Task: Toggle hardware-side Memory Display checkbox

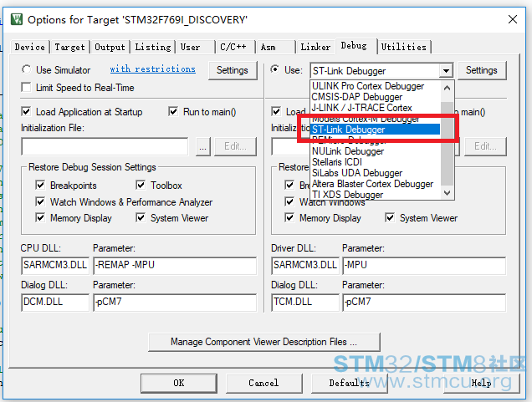Action: [x=289, y=217]
